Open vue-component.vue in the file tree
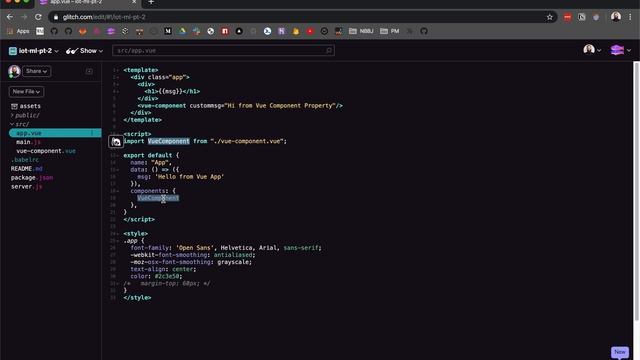 pos(46,151)
